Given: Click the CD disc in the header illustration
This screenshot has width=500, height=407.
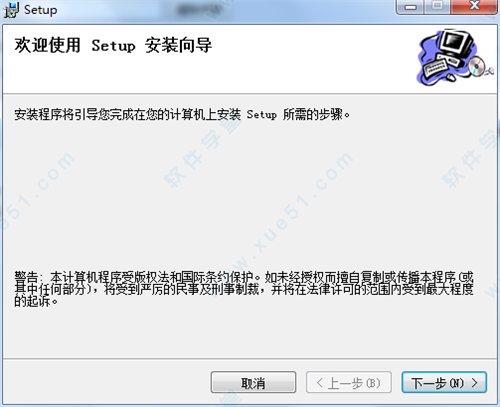Looking at the screenshot, I should point(477,66).
